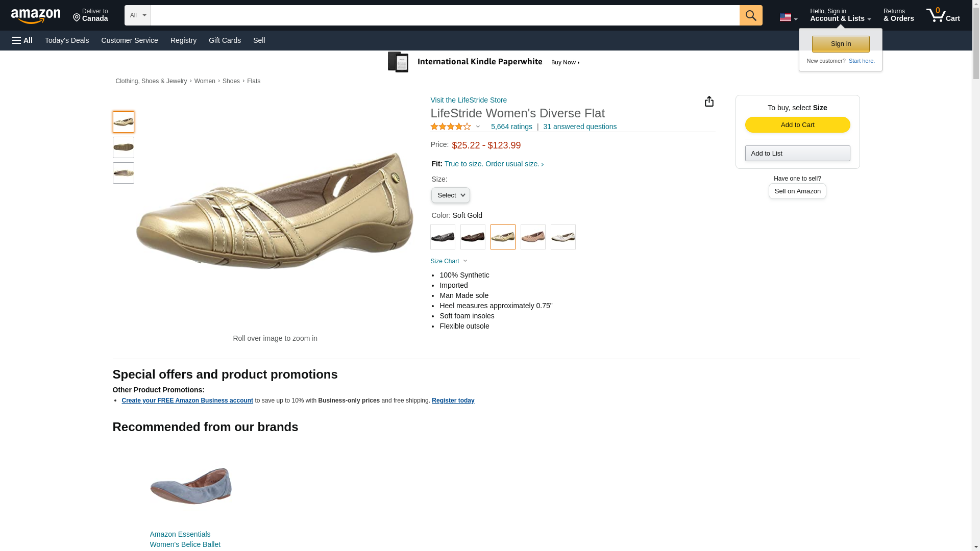Screen dimensions: 980x551
Task: Select the blush pink color swatch
Action: point(533,237)
